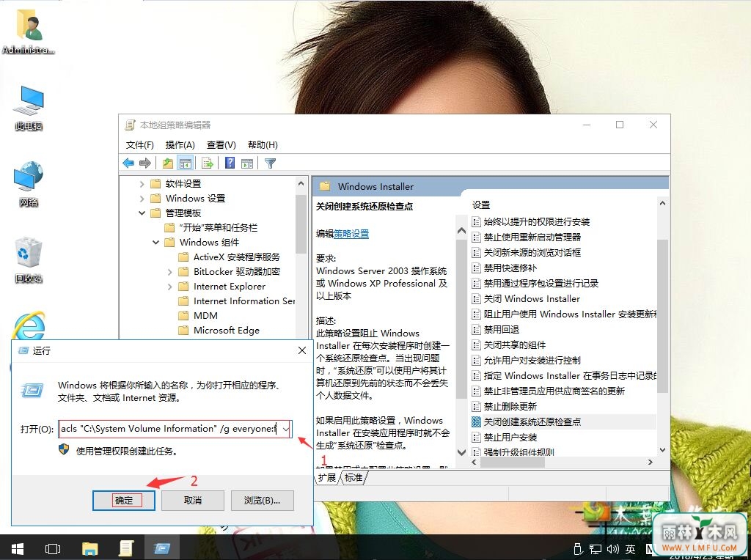Click description pane scroll down arrow

click(x=462, y=452)
